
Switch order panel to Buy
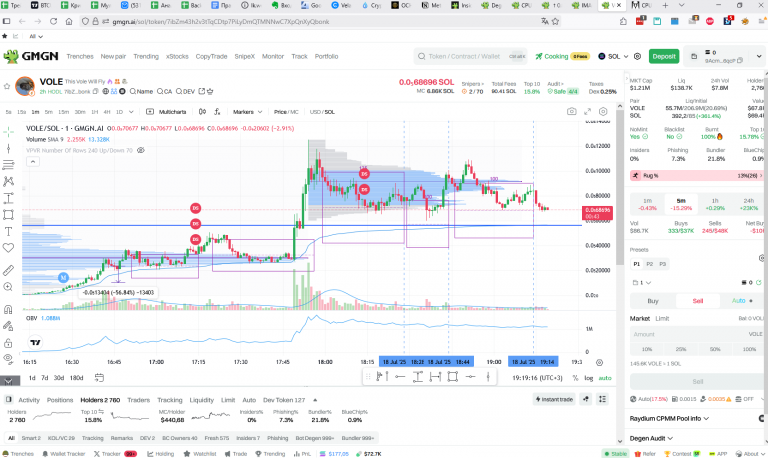tap(653, 301)
